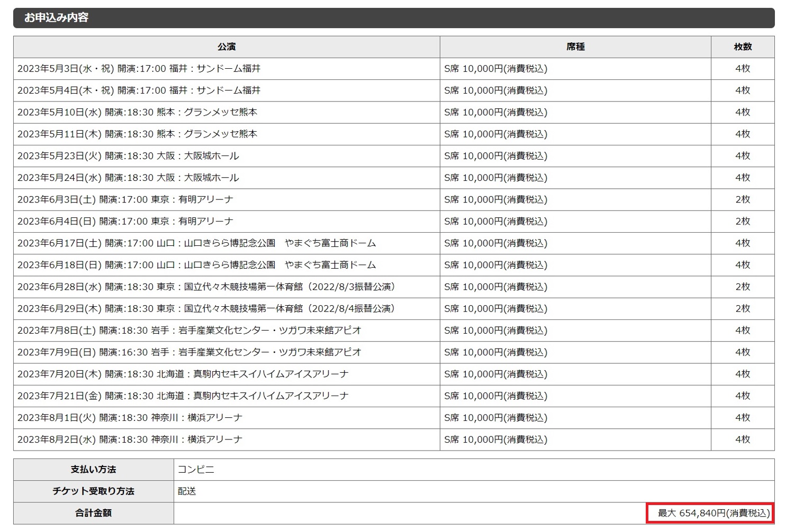This screenshot has height=532, width=786.
Task: Select the 2023年5月10日 グランメッセ熊本 performance
Action: tap(138, 112)
